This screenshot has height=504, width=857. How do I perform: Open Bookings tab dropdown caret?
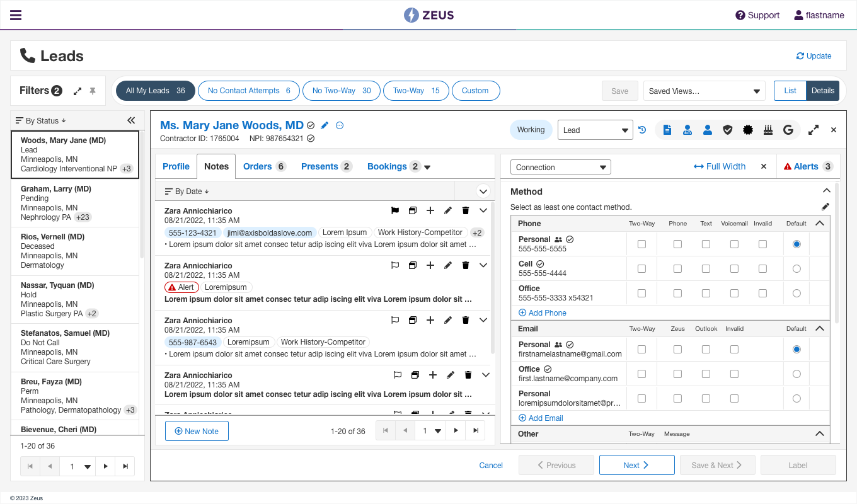click(x=427, y=167)
